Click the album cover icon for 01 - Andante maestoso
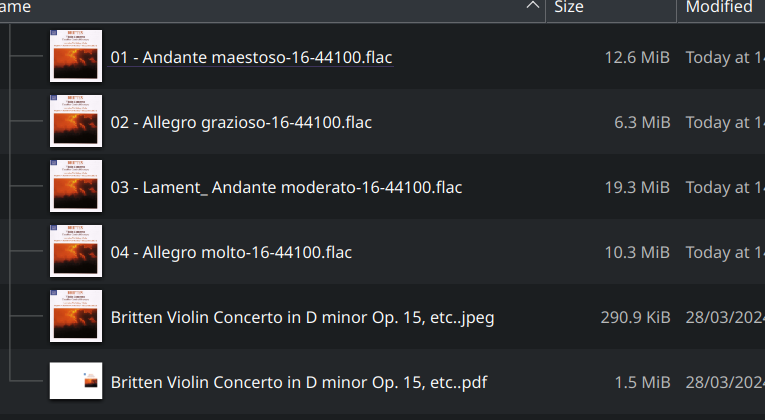Image resolution: width=765 pixels, height=420 pixels. pos(76,57)
